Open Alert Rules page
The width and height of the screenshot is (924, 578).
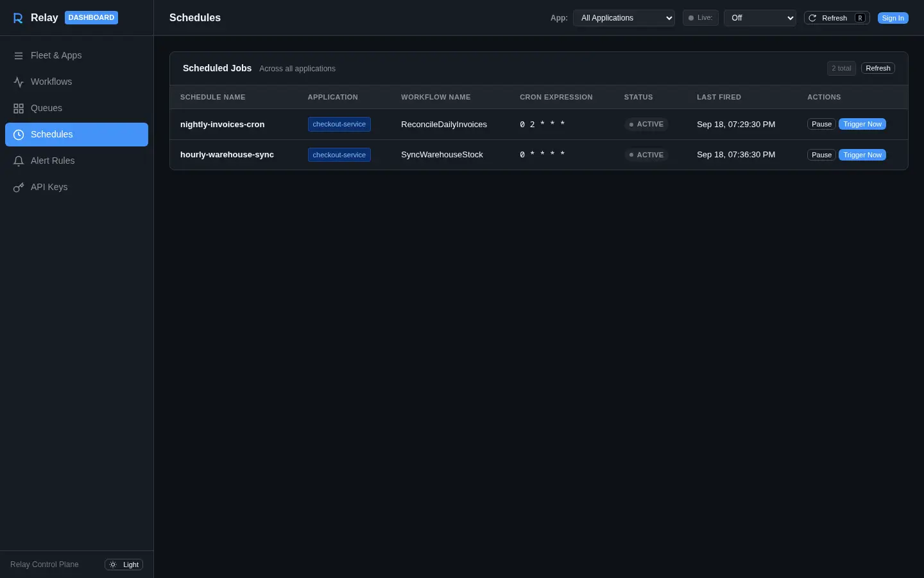coord(76,161)
